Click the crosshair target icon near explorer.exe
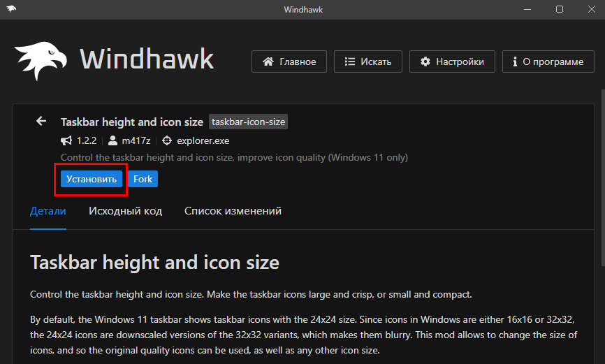605x364 pixels. (167, 140)
